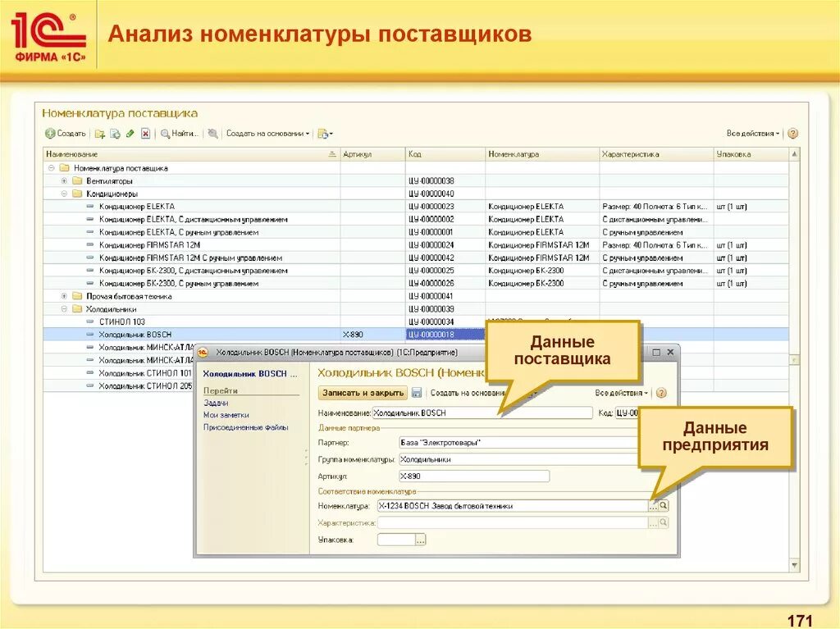This screenshot has height=629, width=840.
Task: Click the green pencil edit icon
Action: (130, 134)
